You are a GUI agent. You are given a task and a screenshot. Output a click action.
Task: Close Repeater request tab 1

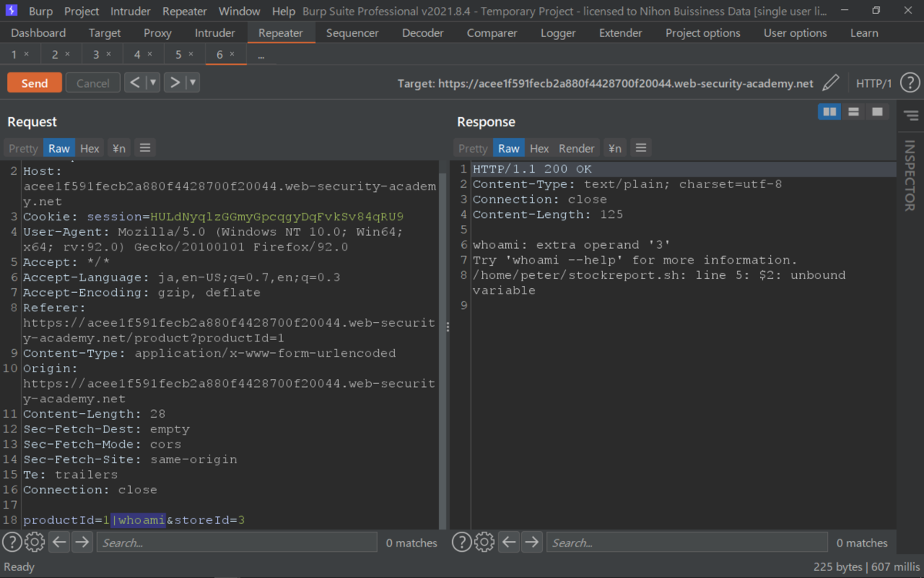click(26, 55)
